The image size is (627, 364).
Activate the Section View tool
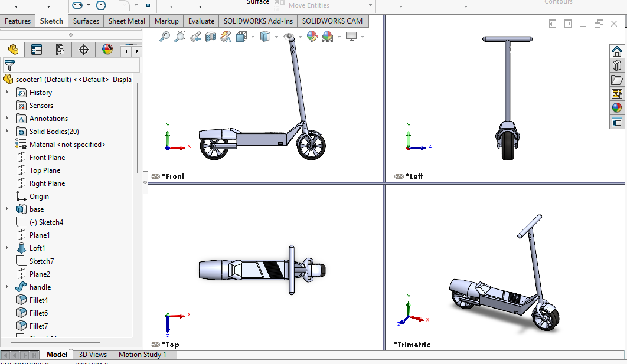pyautogui.click(x=211, y=37)
